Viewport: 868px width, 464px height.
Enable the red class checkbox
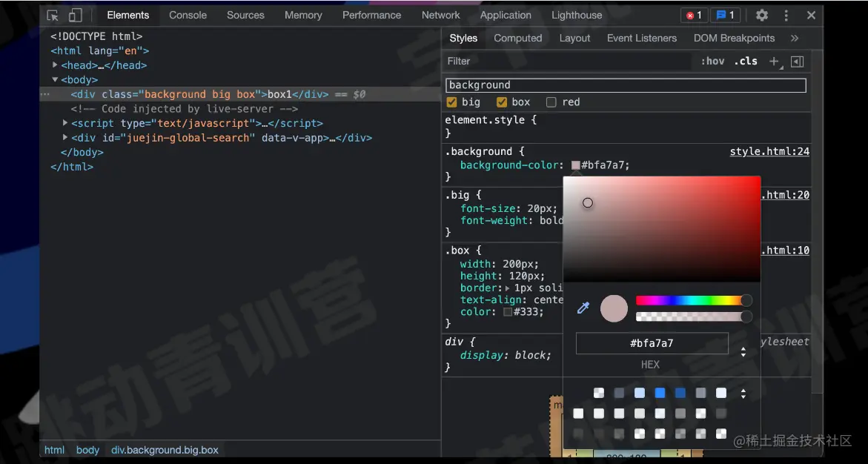[551, 102]
